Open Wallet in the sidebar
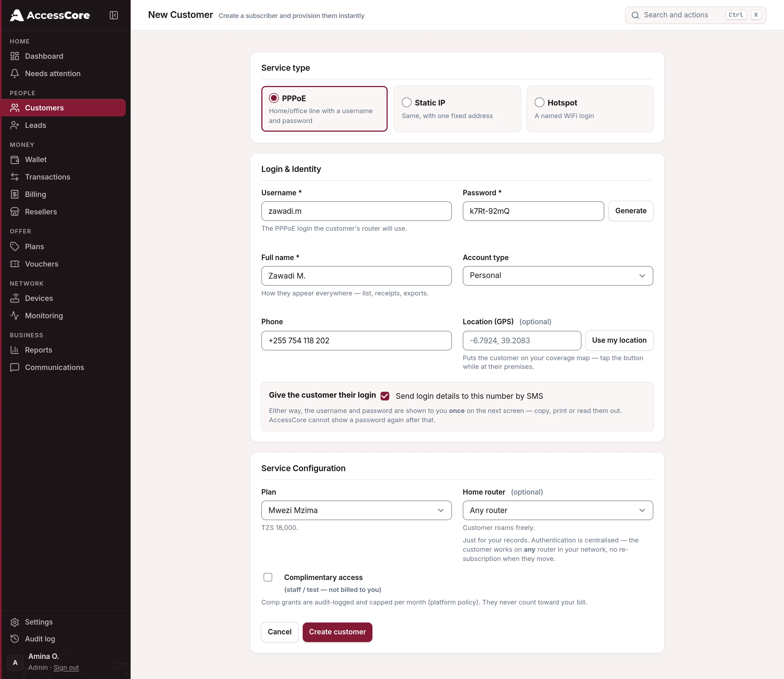Viewport: 784px width, 679px height. pos(63,159)
